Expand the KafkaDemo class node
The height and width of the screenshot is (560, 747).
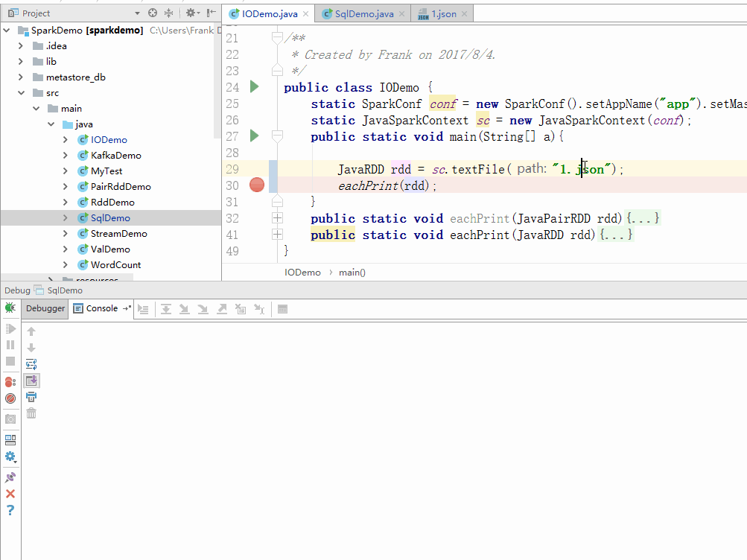click(66, 155)
